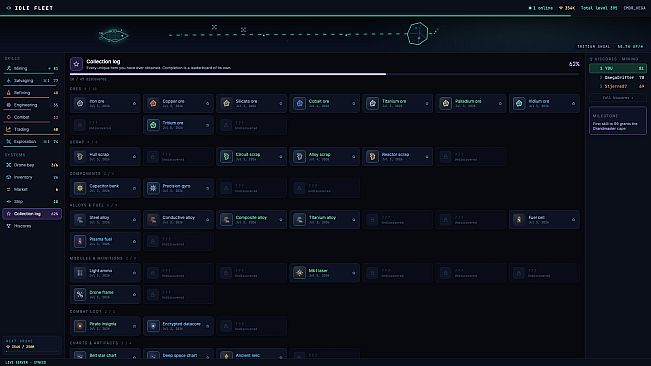This screenshot has height=366, width=651.
Task: Click the Precision gyro item icon
Action: (153, 188)
